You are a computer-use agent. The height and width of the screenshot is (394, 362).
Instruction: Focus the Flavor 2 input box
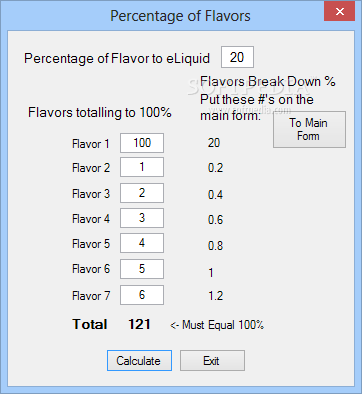pos(142,167)
